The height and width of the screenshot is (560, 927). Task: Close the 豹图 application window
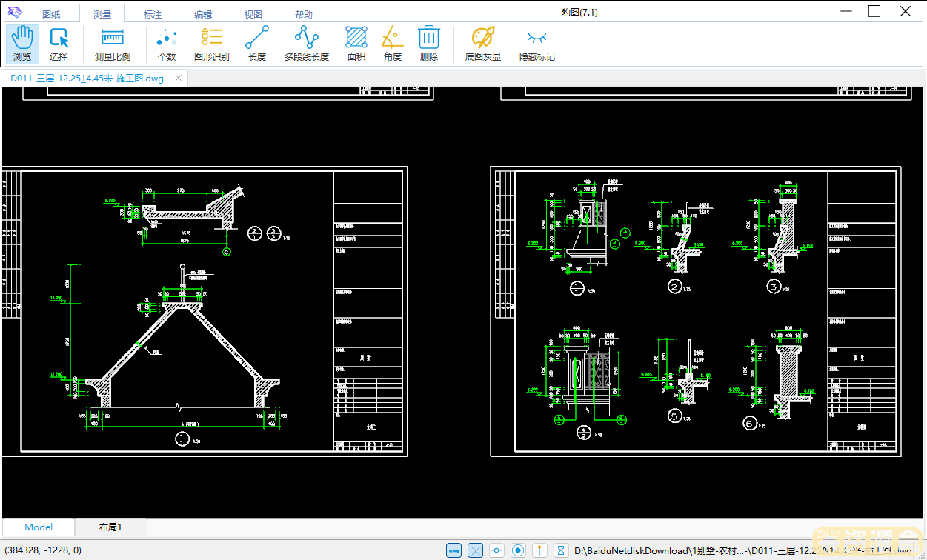pyautogui.click(x=906, y=12)
